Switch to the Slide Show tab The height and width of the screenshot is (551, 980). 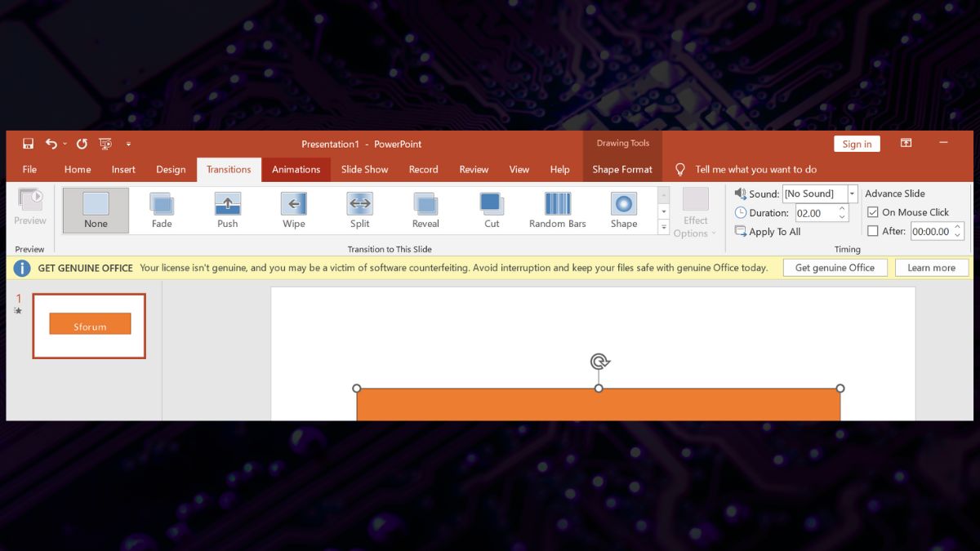coord(364,170)
